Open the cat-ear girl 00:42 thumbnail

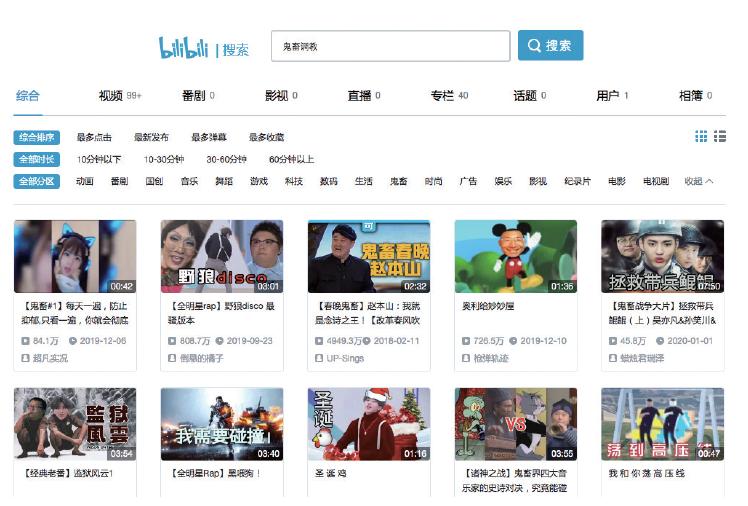click(x=75, y=257)
